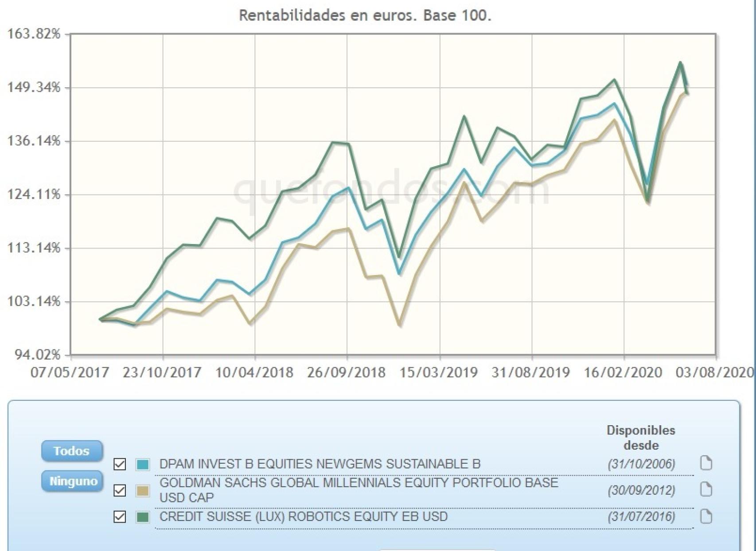Click the Ninguno button
Viewport: 756px width, 551px height.
coord(73,481)
